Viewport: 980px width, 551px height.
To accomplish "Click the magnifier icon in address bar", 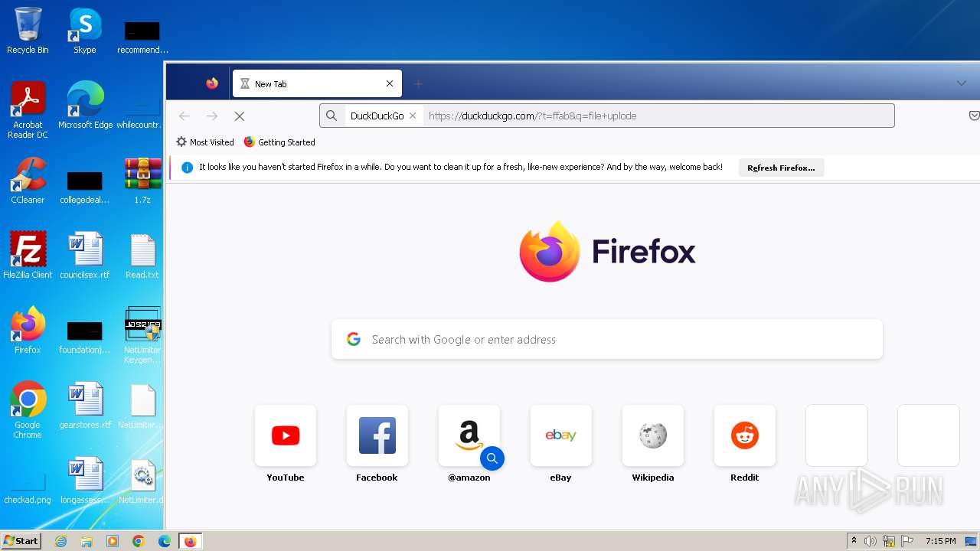I will [x=332, y=116].
